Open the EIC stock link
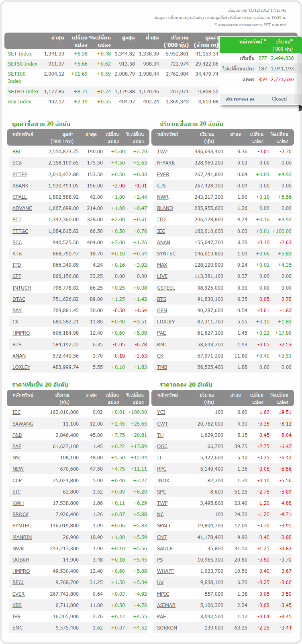 tap(16, 492)
